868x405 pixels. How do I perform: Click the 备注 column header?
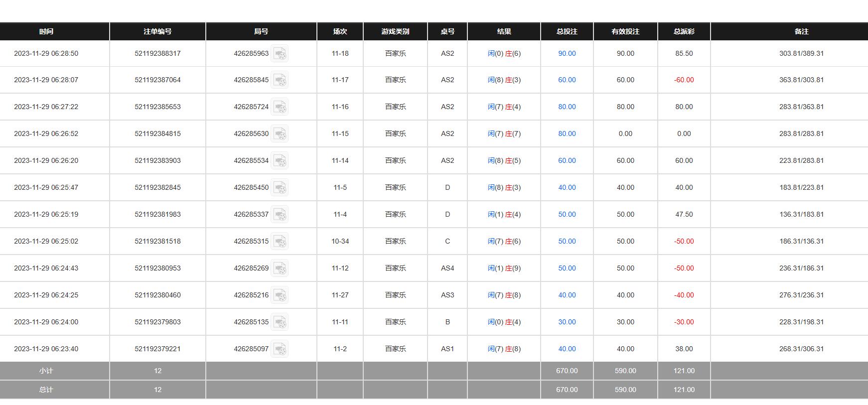pyautogui.click(x=801, y=31)
